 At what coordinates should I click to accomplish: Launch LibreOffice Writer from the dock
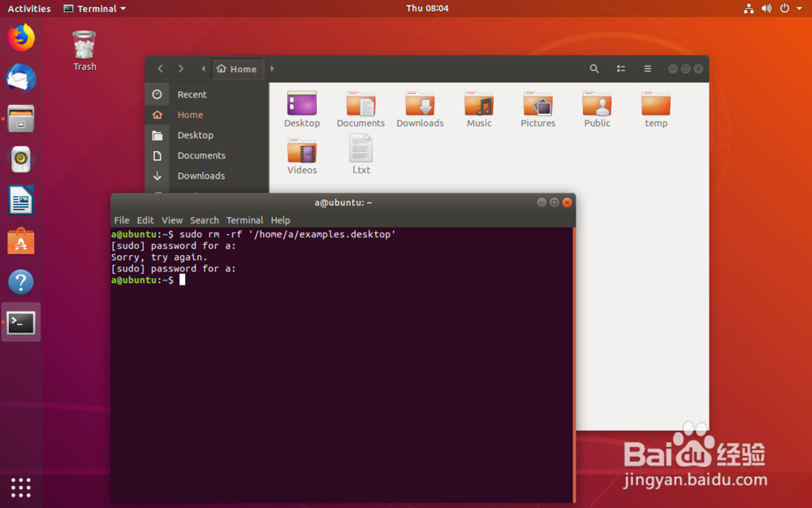click(21, 200)
